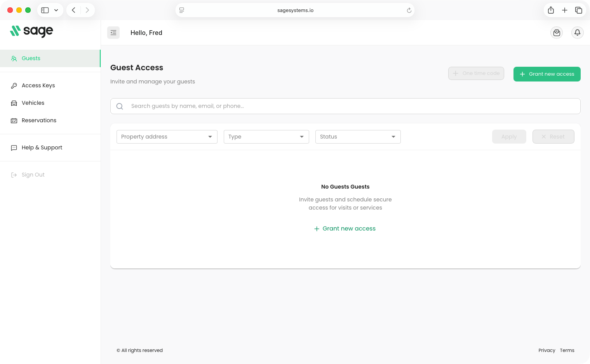Go back in browser history
The width and height of the screenshot is (590, 364).
click(73, 10)
